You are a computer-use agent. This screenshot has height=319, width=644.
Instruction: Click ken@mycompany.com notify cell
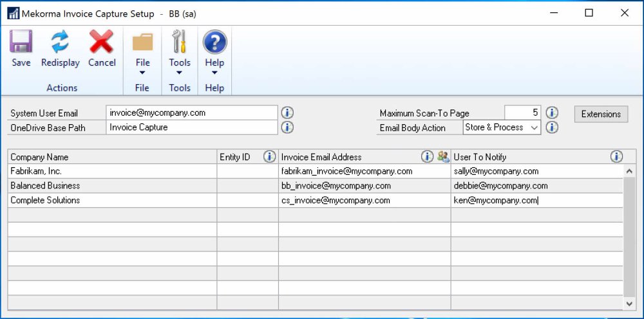click(537, 200)
